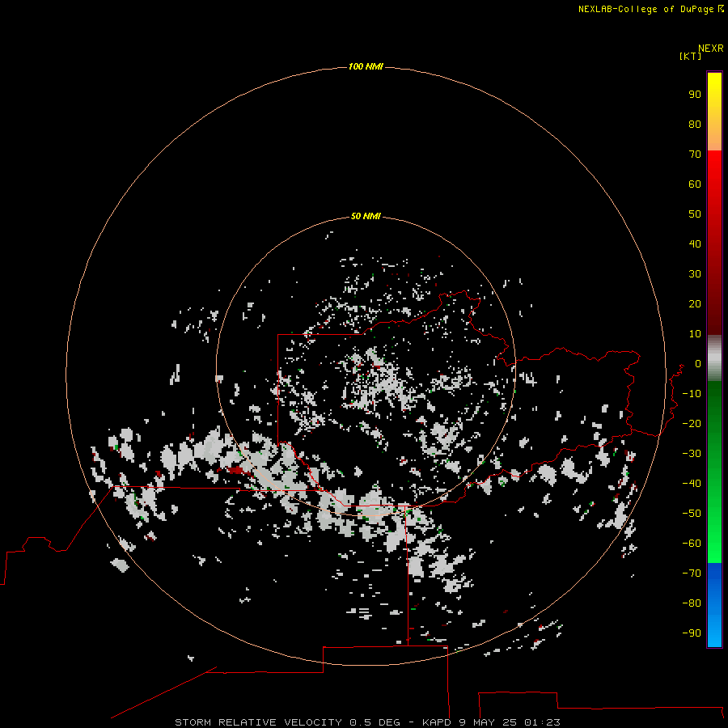Click the -30 value on the velocity scale
Image resolution: width=728 pixels, height=728 pixels.
pyautogui.click(x=692, y=454)
